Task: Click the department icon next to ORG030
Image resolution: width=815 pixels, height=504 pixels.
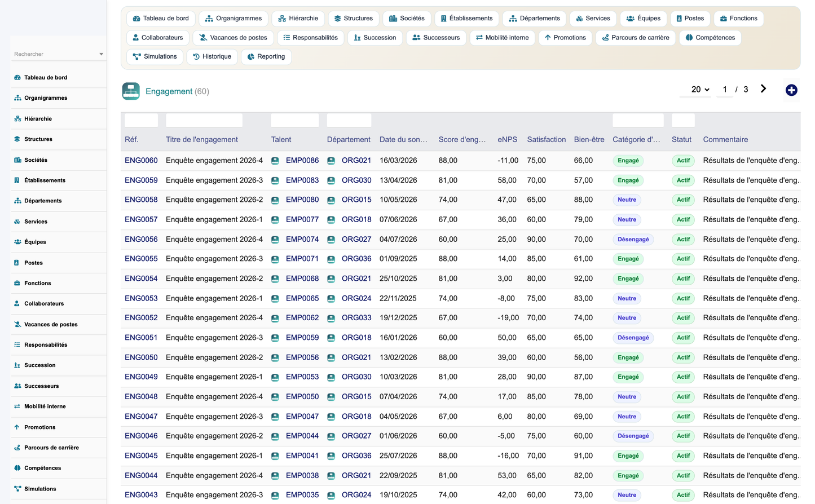Action: pos(331,180)
